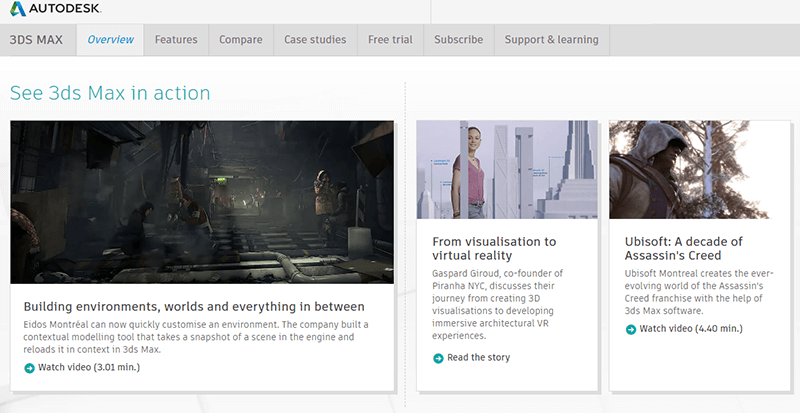Click the Gaspard Giroud description paragraph
This screenshot has height=413, width=800.
pos(497,304)
